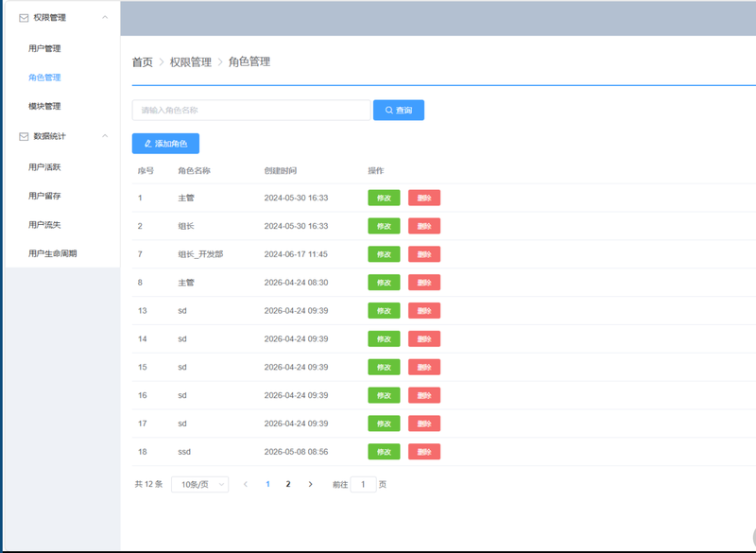Click the 组长_开发部 role name cell
The image size is (756, 553).
tap(200, 254)
